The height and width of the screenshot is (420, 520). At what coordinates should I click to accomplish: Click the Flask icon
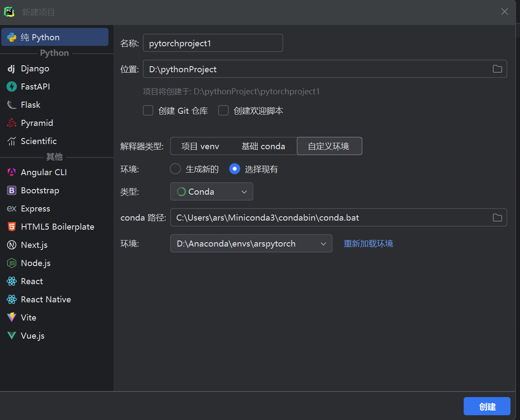[x=12, y=105]
